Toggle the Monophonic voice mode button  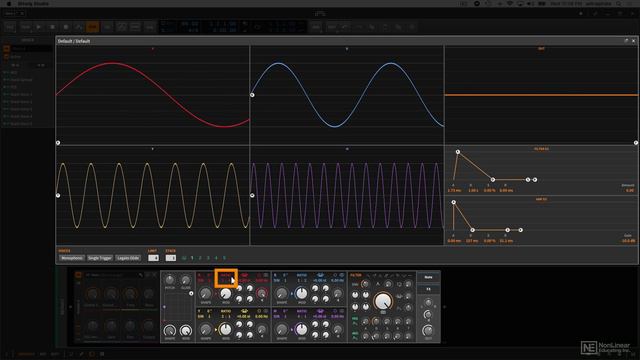click(x=72, y=258)
